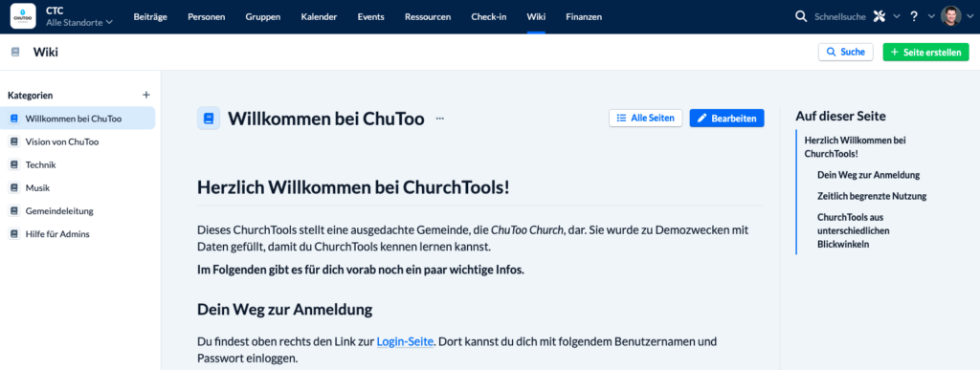Click the tools wrench icon
Screen dimensions: 980x370
[880, 17]
